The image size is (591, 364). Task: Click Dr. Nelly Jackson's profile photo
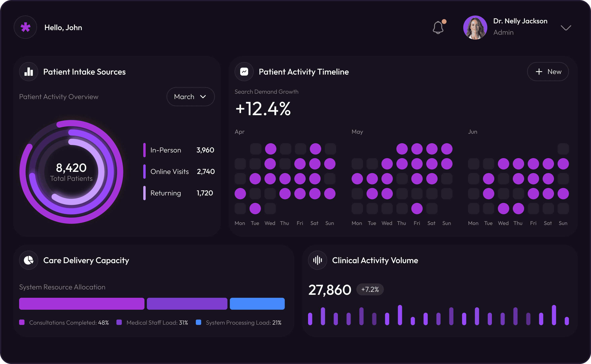pos(475,28)
